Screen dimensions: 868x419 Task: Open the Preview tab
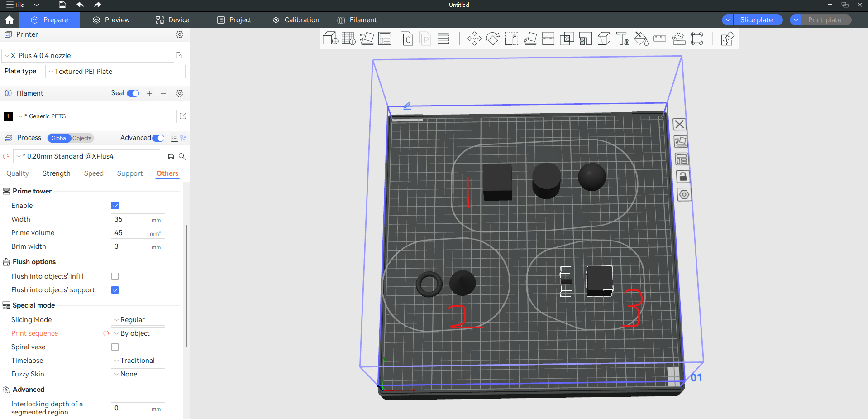111,20
